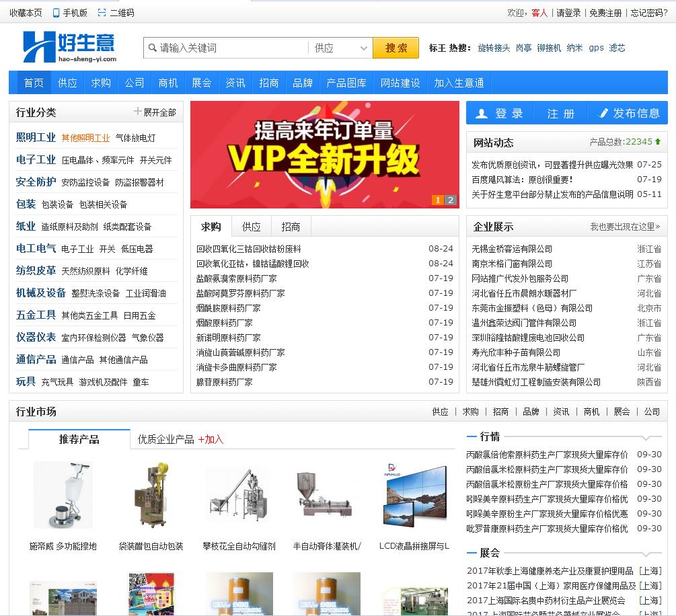Click the +加入 link
Image resolution: width=676 pixels, height=616 pixels.
click(211, 439)
